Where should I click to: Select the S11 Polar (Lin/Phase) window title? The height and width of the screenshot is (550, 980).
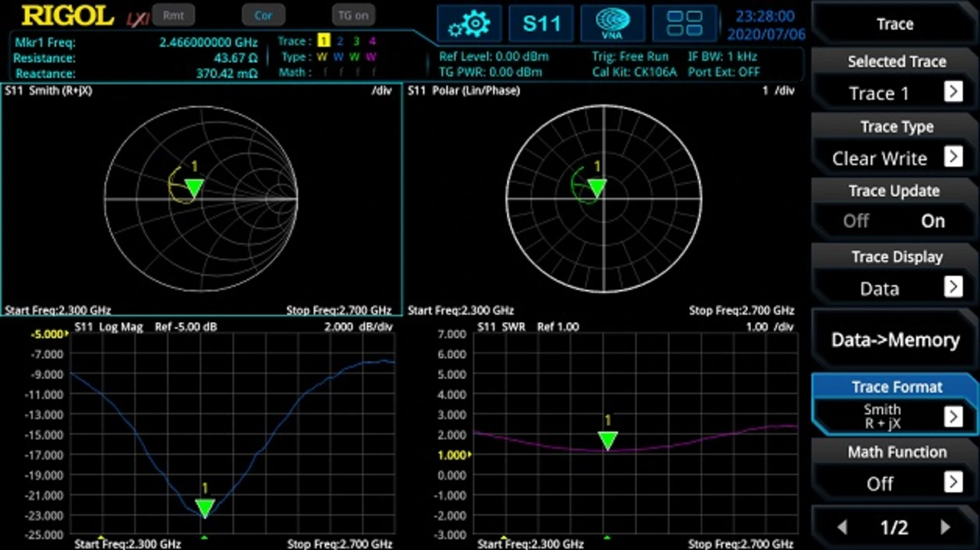(x=464, y=90)
